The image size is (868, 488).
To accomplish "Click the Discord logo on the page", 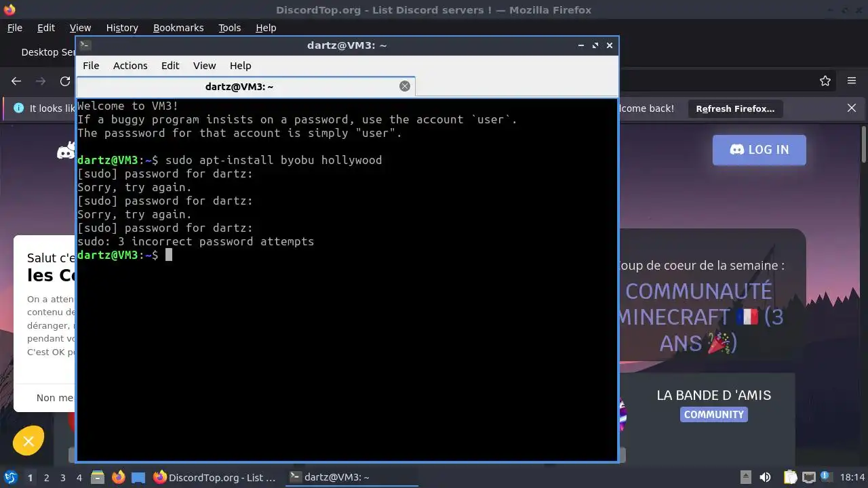I will coord(66,150).
